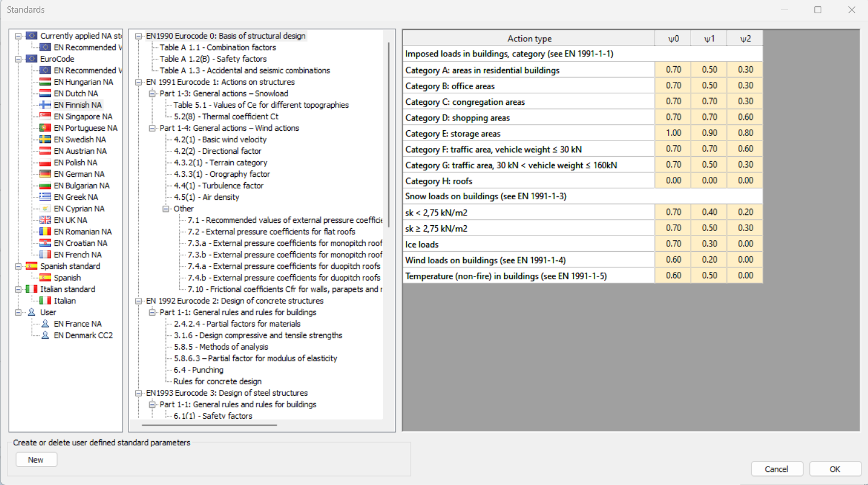Click EU flag icon of Currently applied NA

pyautogui.click(x=31, y=36)
